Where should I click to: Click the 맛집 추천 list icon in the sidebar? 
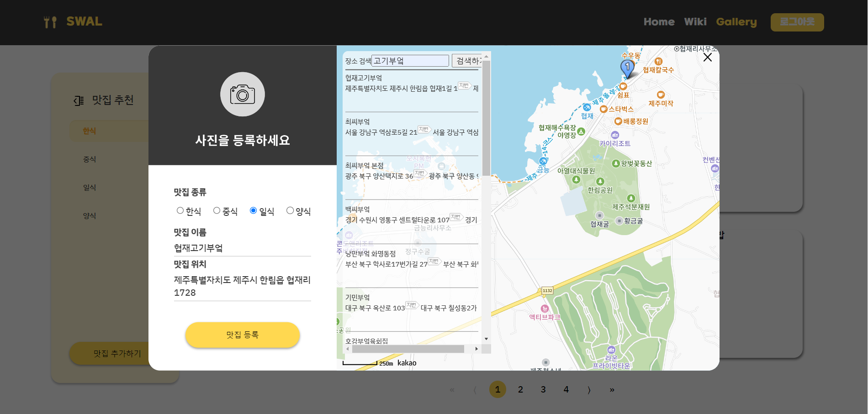click(78, 100)
